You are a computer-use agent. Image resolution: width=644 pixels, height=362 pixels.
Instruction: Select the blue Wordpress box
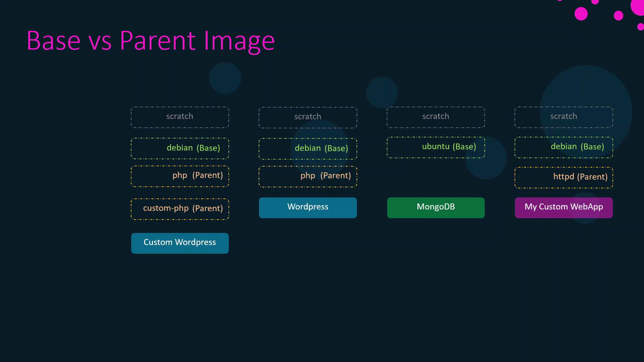(x=308, y=207)
